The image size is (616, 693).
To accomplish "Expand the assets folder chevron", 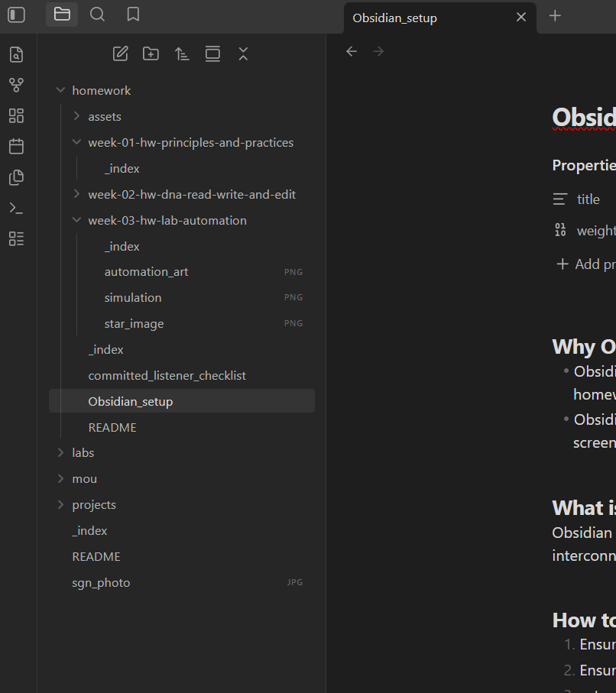I will 76,116.
